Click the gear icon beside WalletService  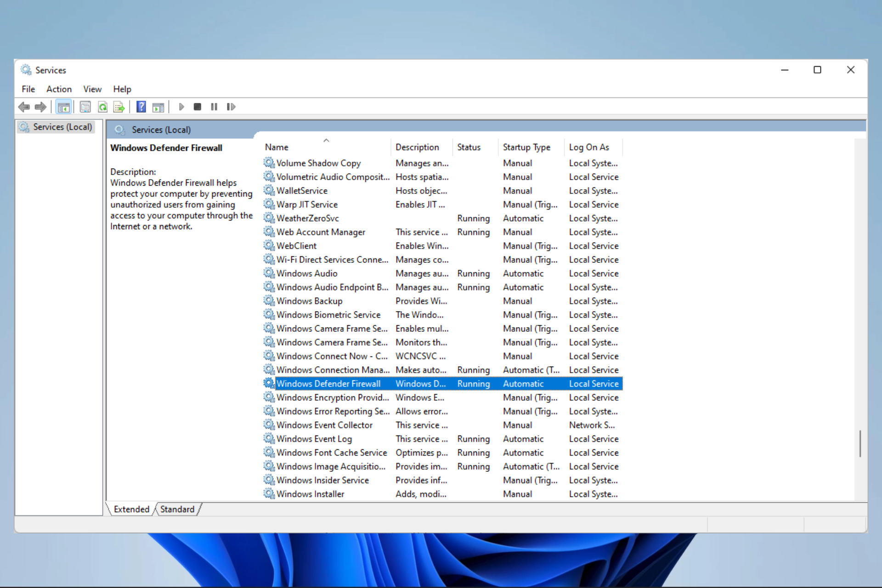[269, 190]
